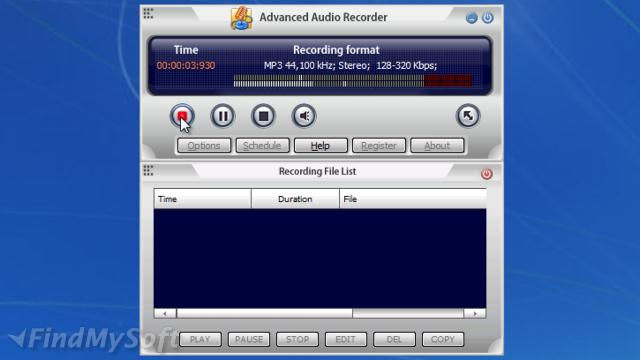Click the horizontal scrollbar thumb of file list
640x360 pixels.
tap(264, 313)
